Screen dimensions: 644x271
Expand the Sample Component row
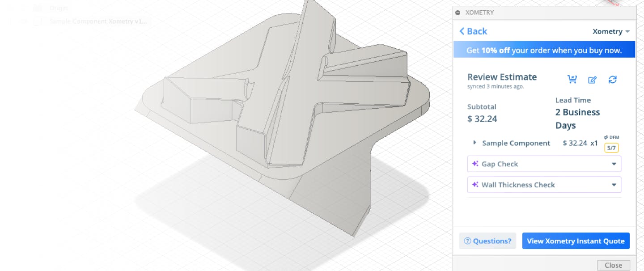[475, 143]
